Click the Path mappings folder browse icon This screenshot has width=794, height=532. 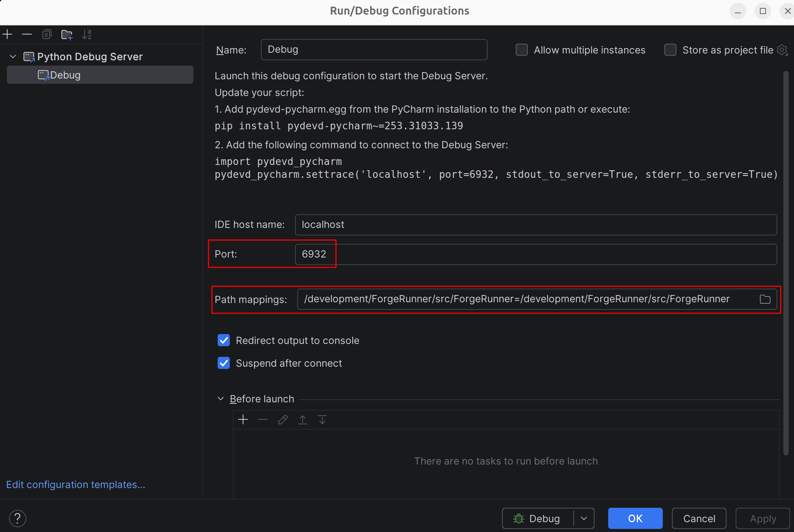tap(765, 299)
